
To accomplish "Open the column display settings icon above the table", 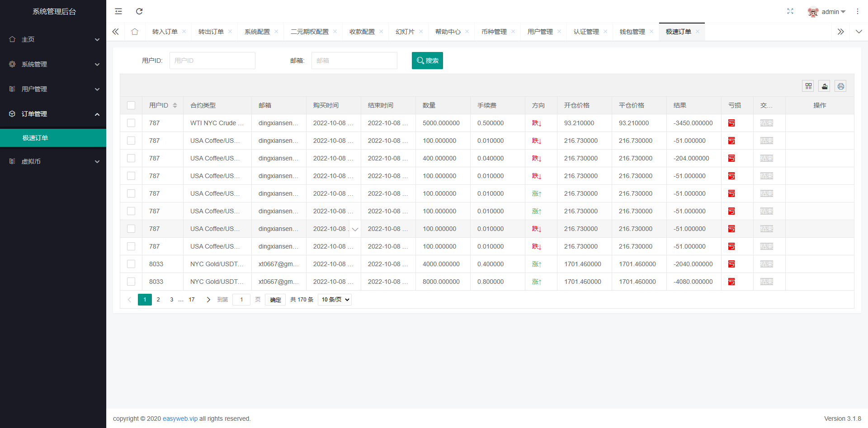I will tap(808, 86).
